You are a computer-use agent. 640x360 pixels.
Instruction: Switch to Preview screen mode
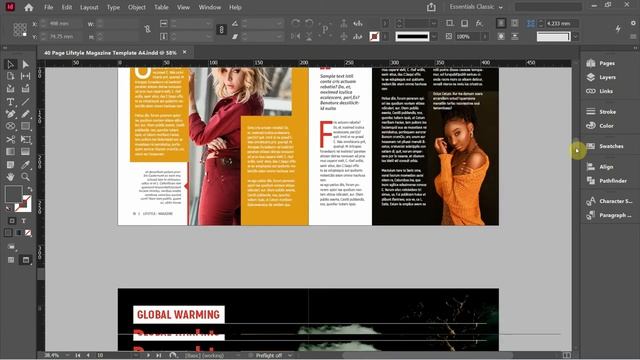(x=26, y=260)
